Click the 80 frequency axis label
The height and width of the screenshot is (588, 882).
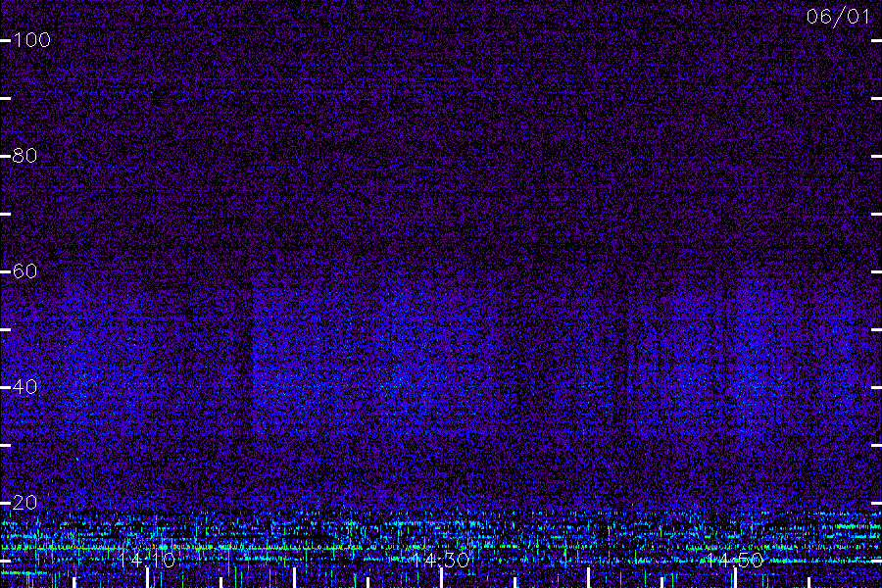click(x=24, y=155)
